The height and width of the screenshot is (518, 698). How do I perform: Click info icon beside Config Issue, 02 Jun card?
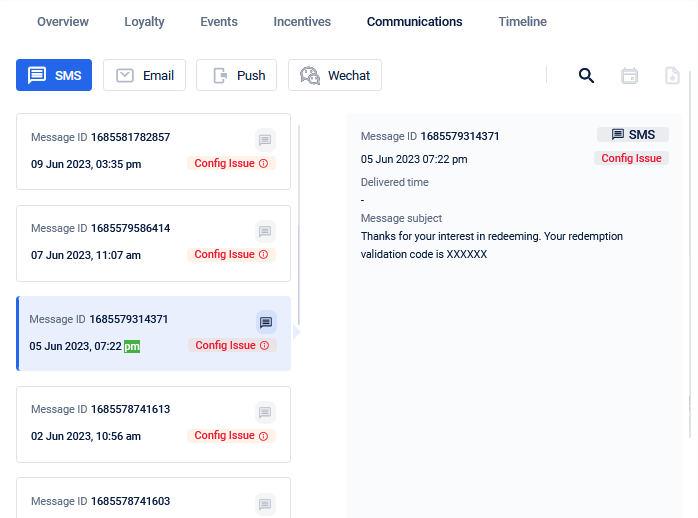click(264, 436)
